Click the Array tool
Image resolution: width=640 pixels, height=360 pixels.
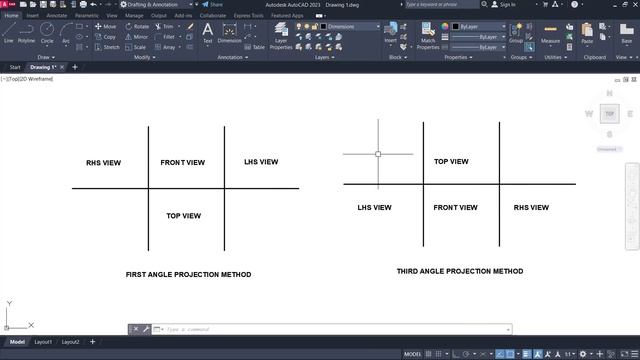point(165,47)
